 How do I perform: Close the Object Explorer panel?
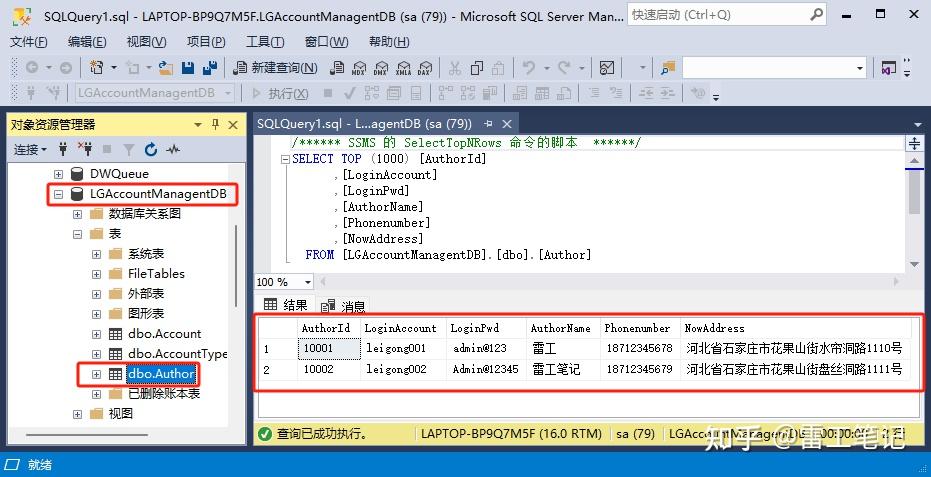233,124
